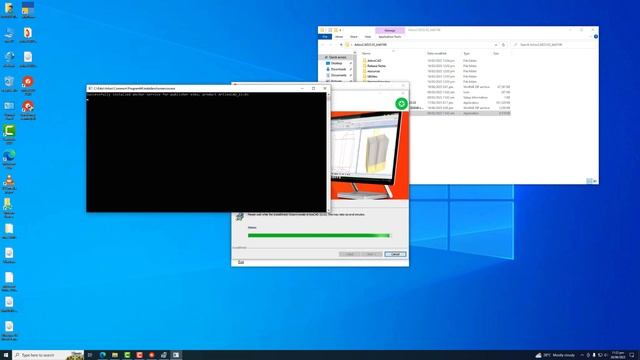Click the Explorer back arrow

(x=322, y=44)
